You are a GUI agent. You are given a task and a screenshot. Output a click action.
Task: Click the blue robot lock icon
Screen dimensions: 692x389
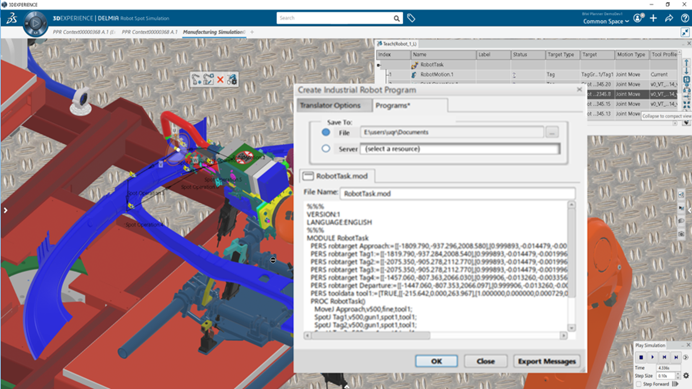232,79
